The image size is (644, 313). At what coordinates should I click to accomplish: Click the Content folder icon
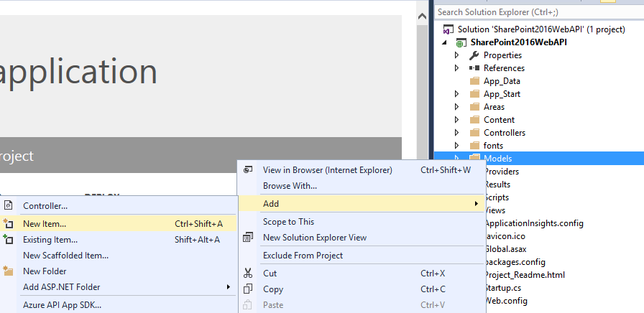[474, 120]
